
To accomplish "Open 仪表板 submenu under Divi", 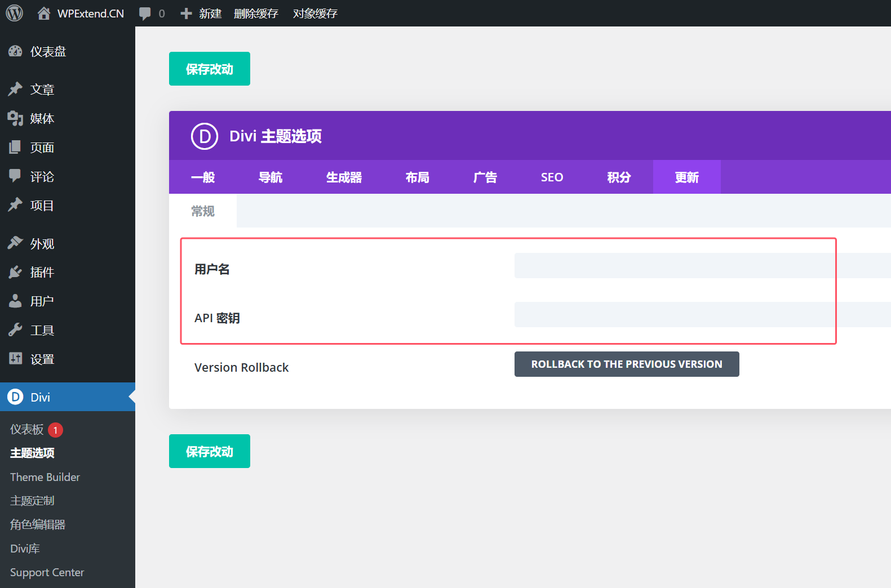I will tap(27, 429).
